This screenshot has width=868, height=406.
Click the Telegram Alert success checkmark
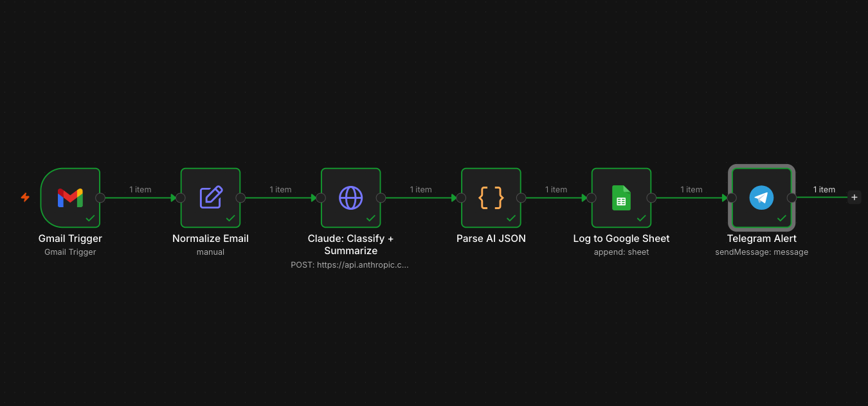click(x=781, y=218)
